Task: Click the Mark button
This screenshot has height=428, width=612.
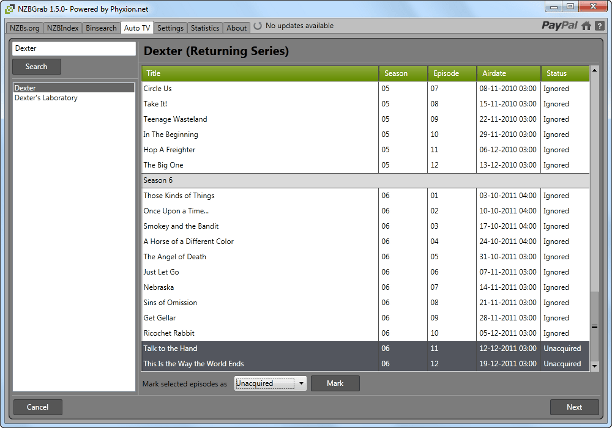Action: 335,383
